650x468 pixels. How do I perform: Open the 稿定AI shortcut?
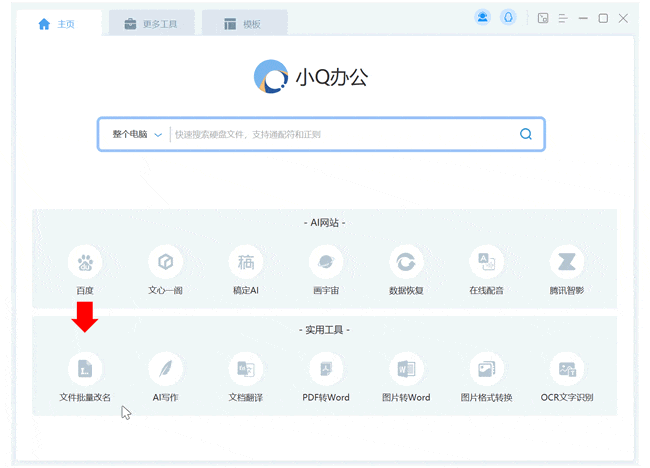point(246,263)
